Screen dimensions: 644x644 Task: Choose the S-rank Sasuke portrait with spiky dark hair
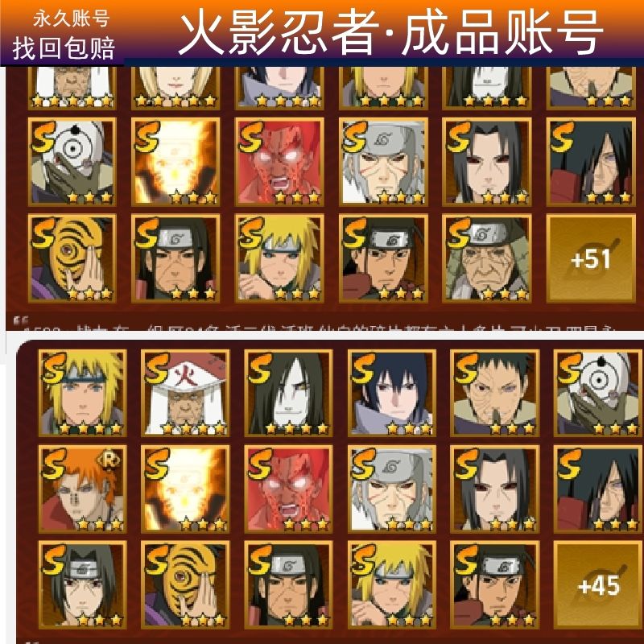coord(392,393)
